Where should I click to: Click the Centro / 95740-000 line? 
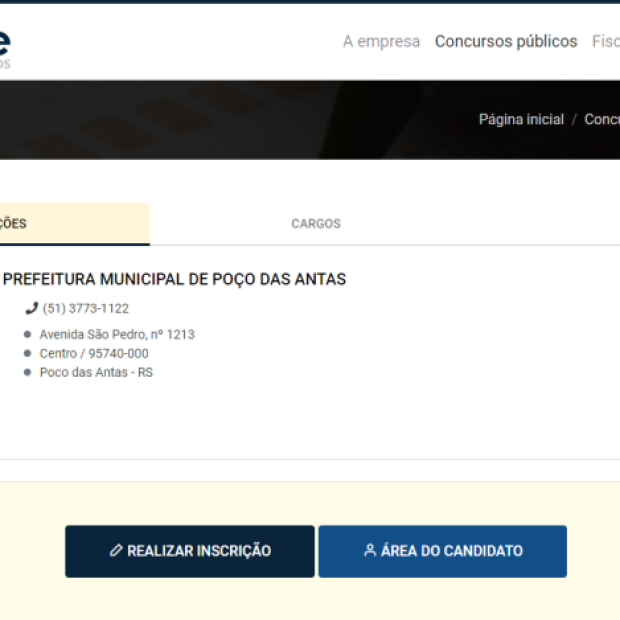pos(94,353)
